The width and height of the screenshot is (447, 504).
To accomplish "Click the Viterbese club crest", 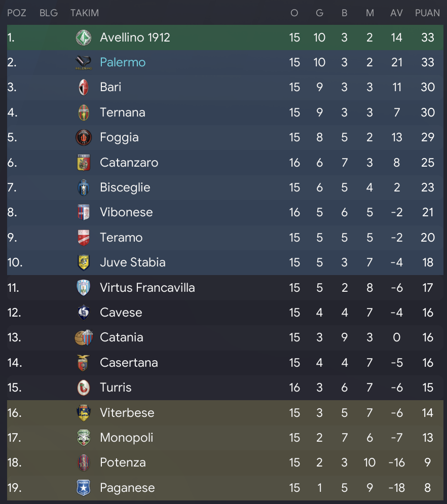I will [84, 413].
